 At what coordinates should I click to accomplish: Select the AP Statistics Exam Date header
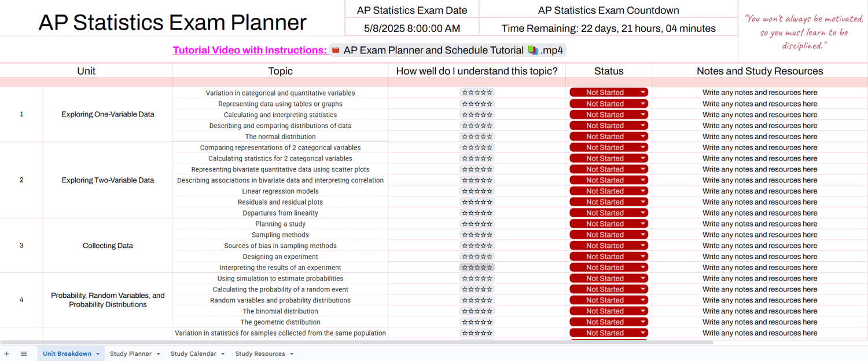click(412, 10)
